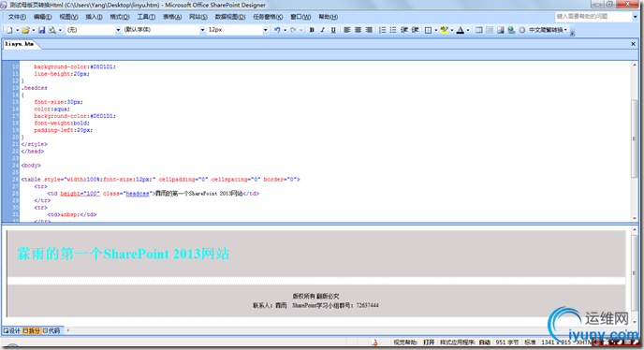Switch to 设计 (Design) view
The height and width of the screenshot is (350, 644).
coord(11,330)
